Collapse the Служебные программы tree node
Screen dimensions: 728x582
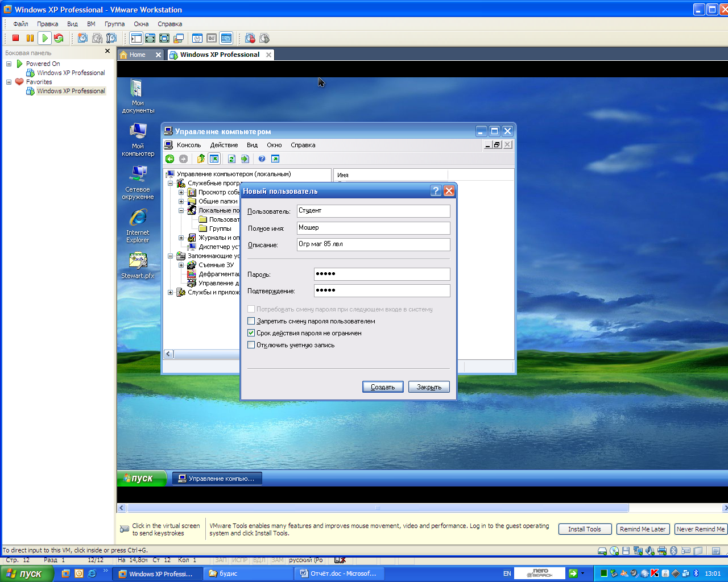(x=170, y=183)
